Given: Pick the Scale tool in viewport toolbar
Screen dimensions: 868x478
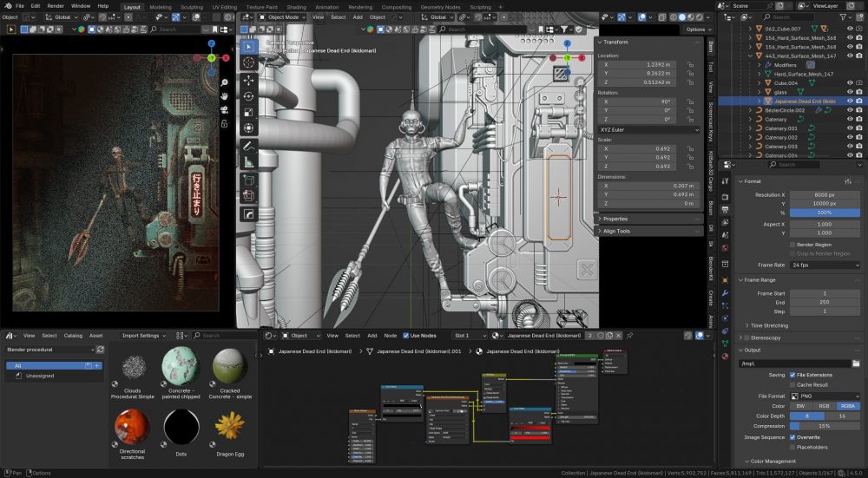Looking at the screenshot, I should (248, 112).
